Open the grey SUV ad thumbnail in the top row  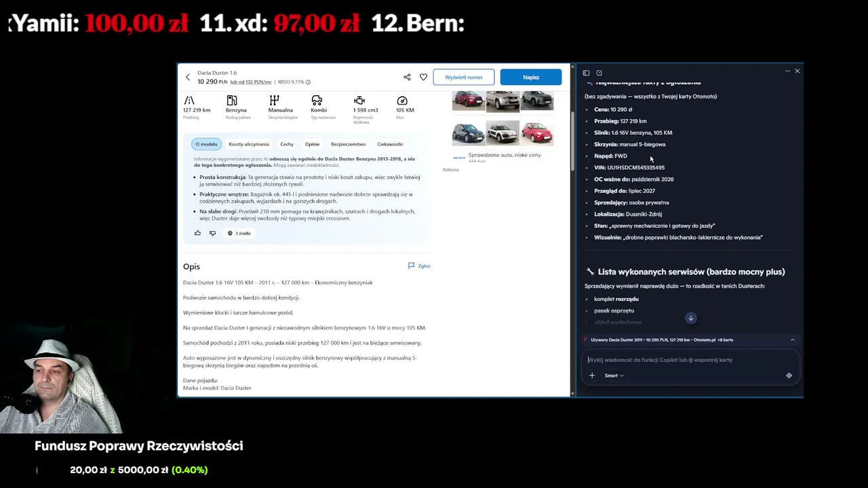coord(537,101)
